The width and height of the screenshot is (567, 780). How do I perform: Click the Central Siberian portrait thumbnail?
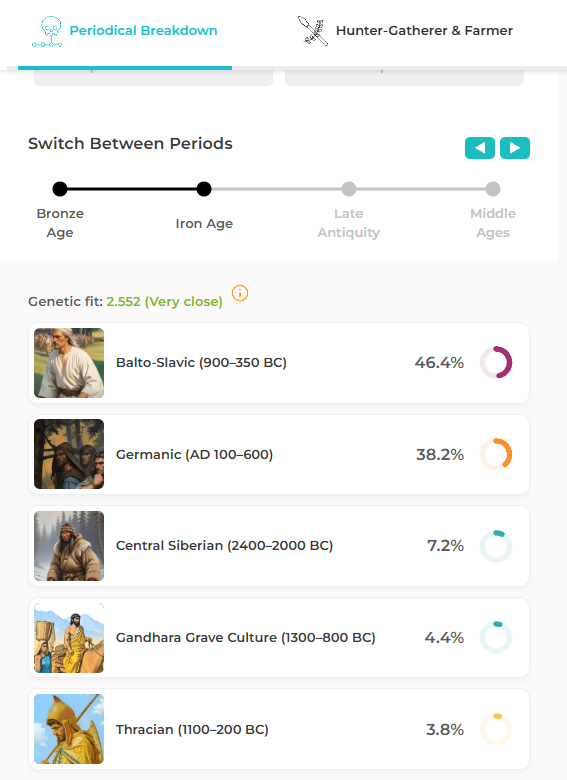click(x=69, y=546)
